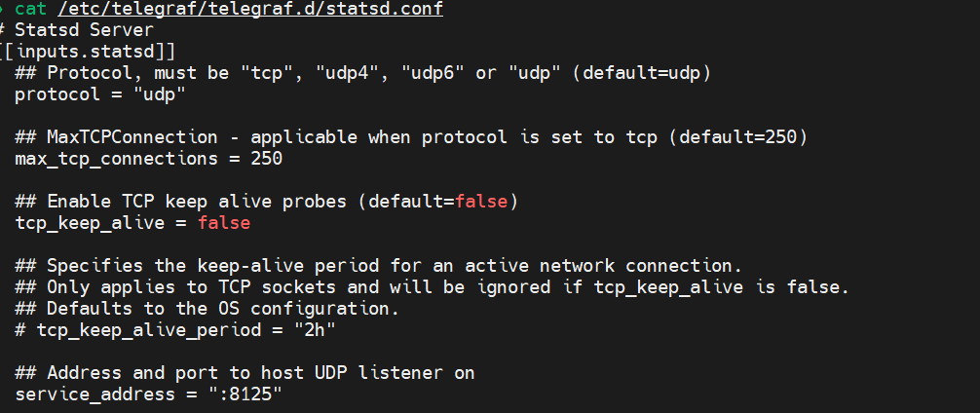Viewport: 980px width, 413px height.
Task: Click the red false in default=false comment
Action: coord(481,202)
